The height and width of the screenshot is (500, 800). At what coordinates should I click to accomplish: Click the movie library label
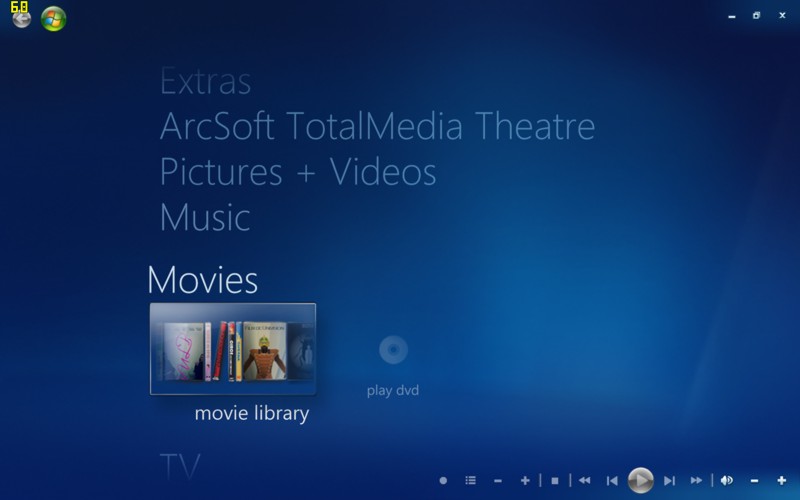coord(252,413)
